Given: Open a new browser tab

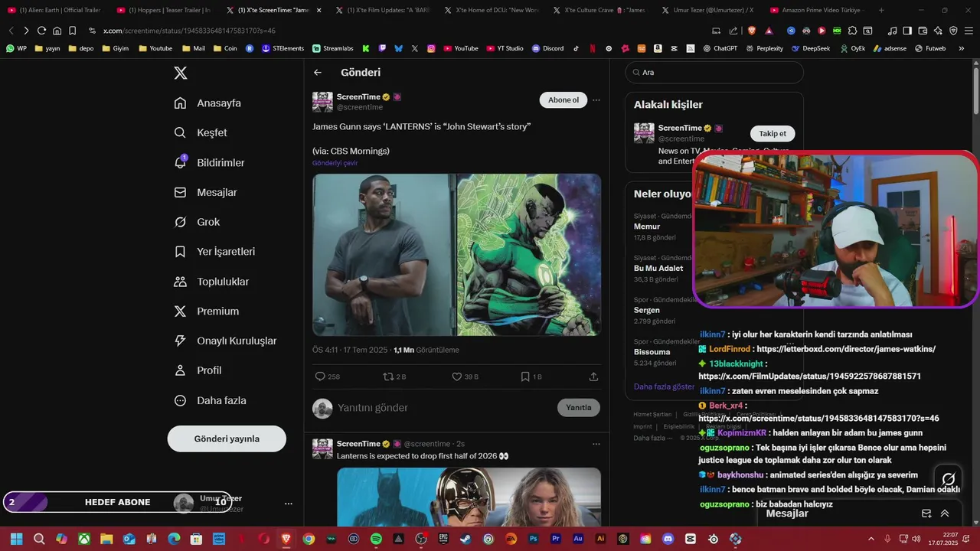Looking at the screenshot, I should [x=881, y=10].
